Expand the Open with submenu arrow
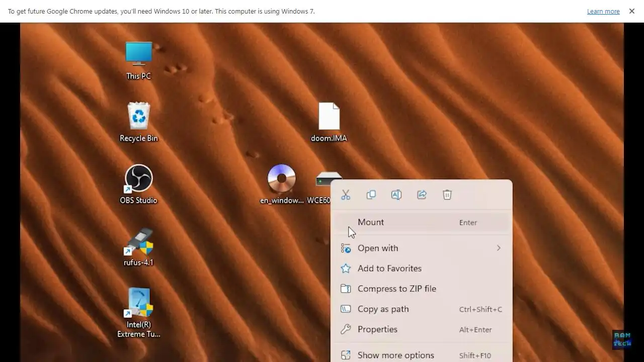 point(499,248)
